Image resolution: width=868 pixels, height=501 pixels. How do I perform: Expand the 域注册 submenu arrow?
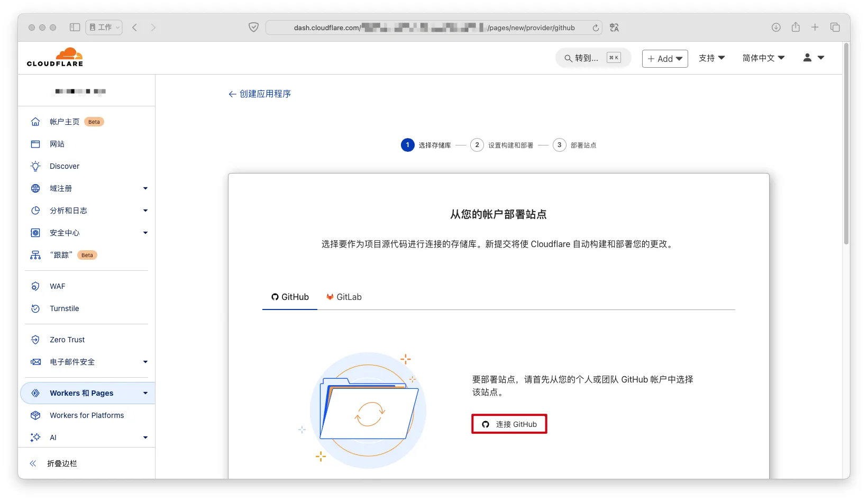[145, 188]
